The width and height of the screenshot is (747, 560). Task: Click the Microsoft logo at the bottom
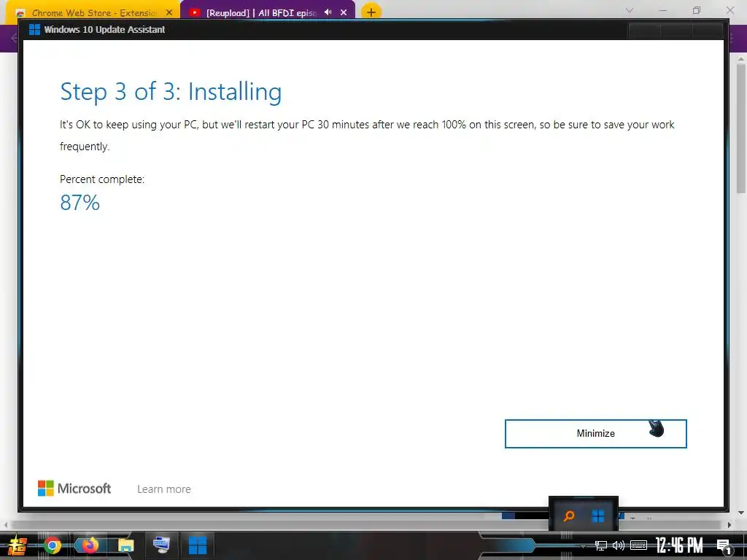point(74,488)
